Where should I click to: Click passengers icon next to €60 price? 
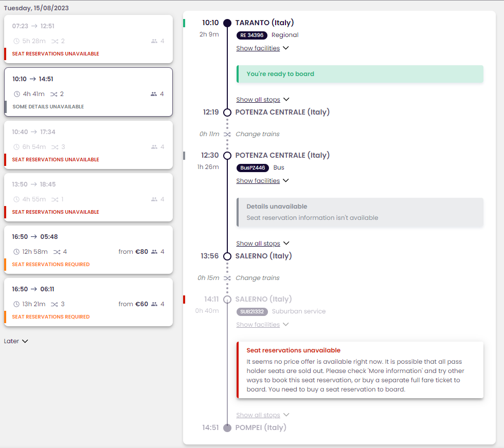click(154, 304)
